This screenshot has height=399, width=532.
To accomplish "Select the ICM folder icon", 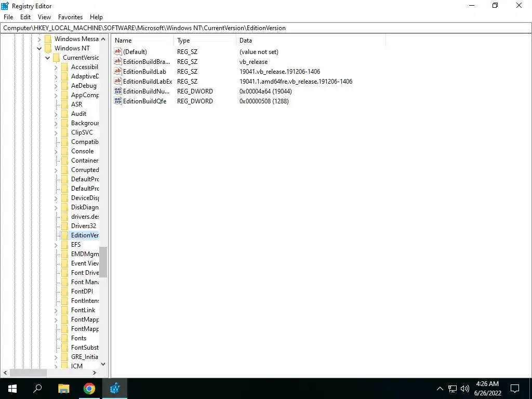I will tap(64, 366).
